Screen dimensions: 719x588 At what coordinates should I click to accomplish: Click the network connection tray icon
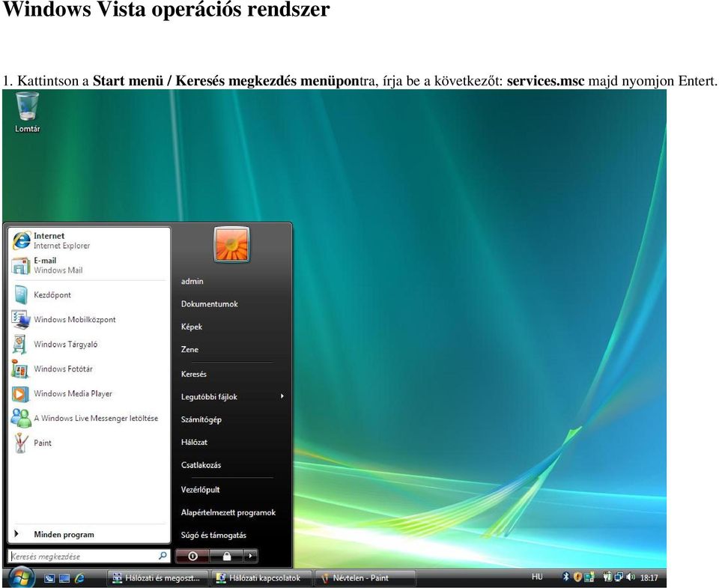coord(619,578)
